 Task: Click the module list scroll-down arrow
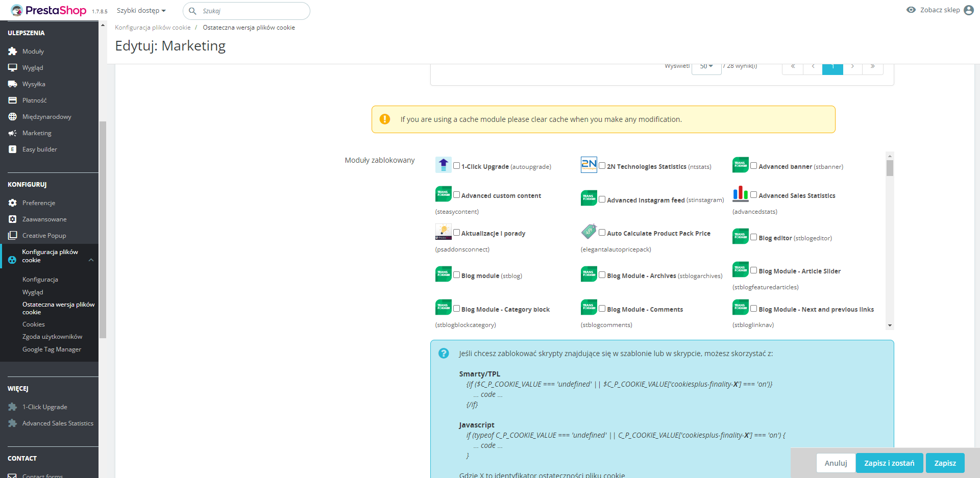[x=890, y=325]
